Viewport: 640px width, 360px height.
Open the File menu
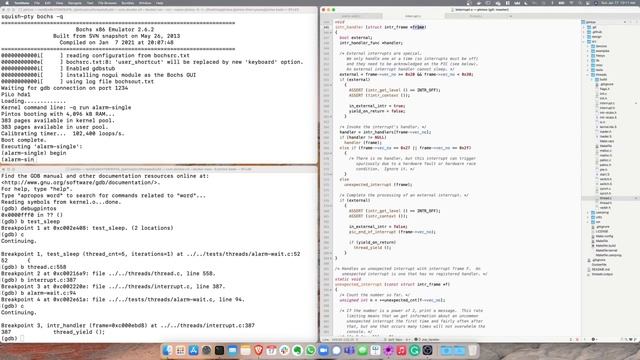37,3
